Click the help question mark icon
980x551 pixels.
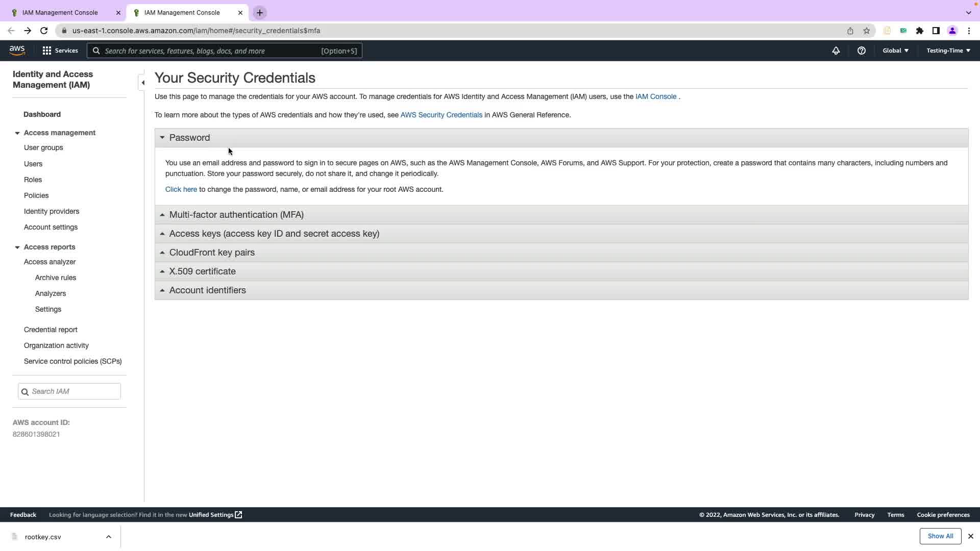point(861,51)
